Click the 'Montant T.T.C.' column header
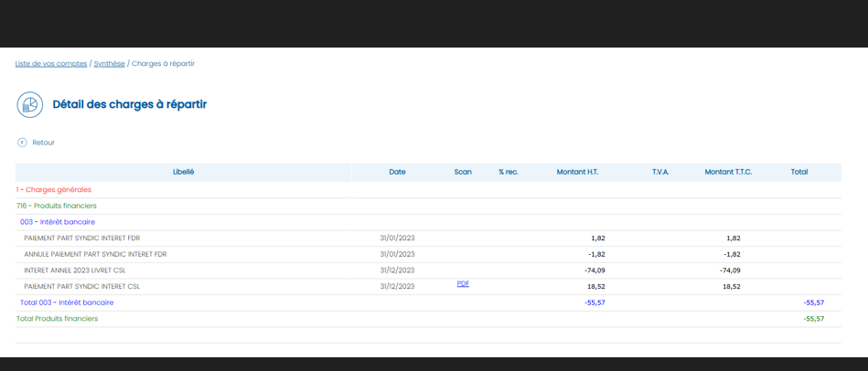Screen dimensions: 868x371 click(728, 172)
